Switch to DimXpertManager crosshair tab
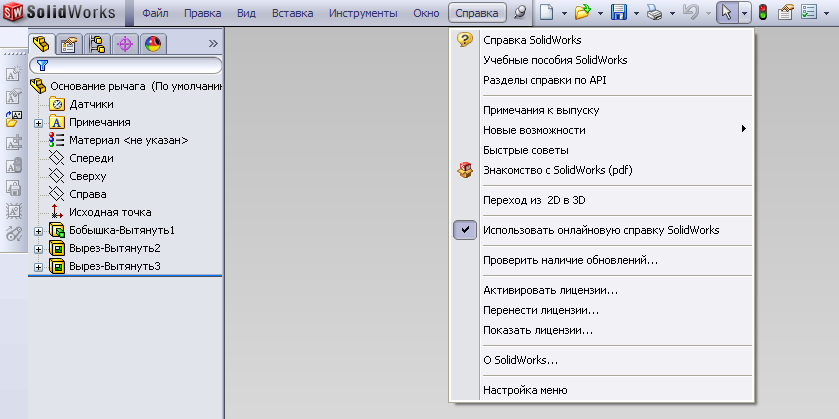Viewport: 839px width, 419px height. click(x=125, y=44)
